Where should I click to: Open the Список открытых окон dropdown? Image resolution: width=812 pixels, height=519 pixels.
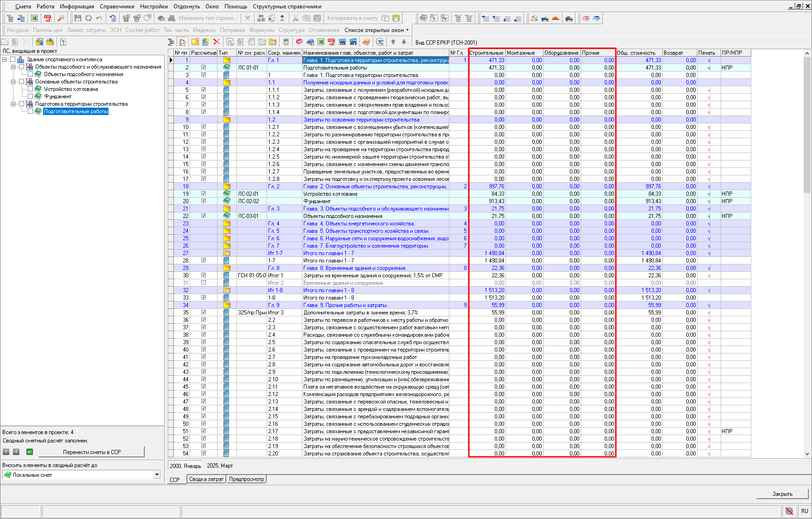coord(377,30)
